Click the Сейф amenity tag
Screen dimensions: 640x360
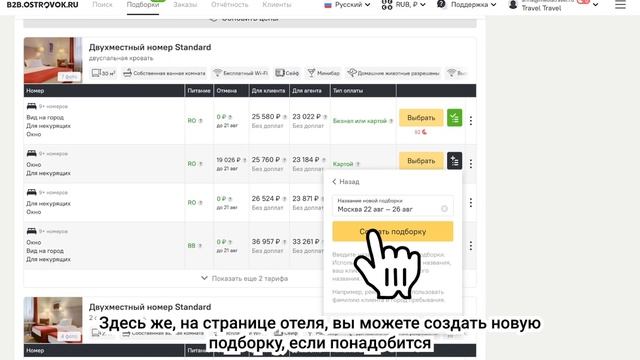pos(287,73)
